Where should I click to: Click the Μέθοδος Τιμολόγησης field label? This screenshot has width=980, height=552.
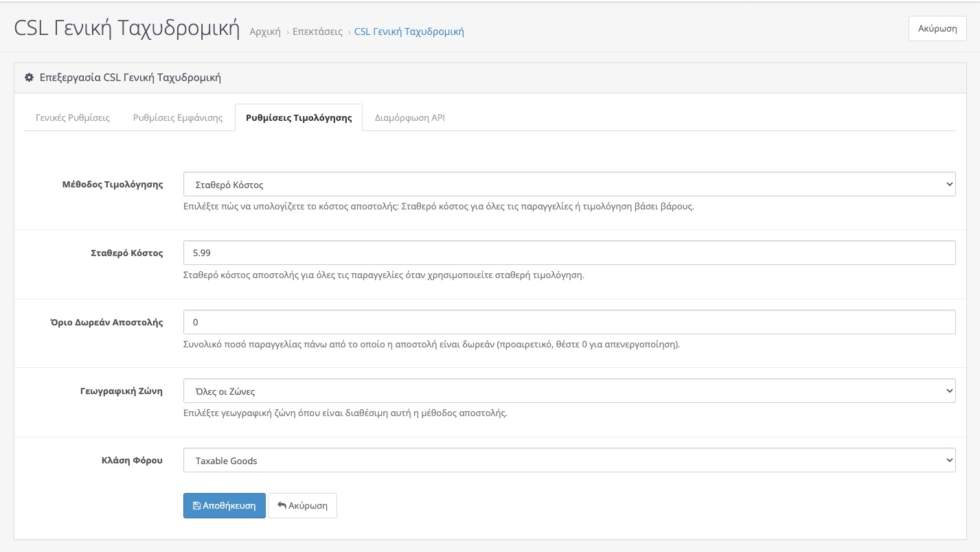click(x=113, y=184)
